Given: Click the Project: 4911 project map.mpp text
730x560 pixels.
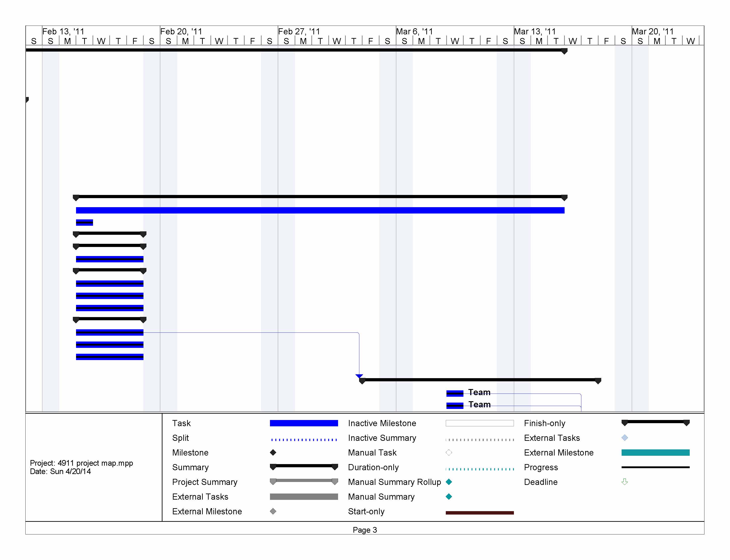Looking at the screenshot, I should [x=81, y=463].
